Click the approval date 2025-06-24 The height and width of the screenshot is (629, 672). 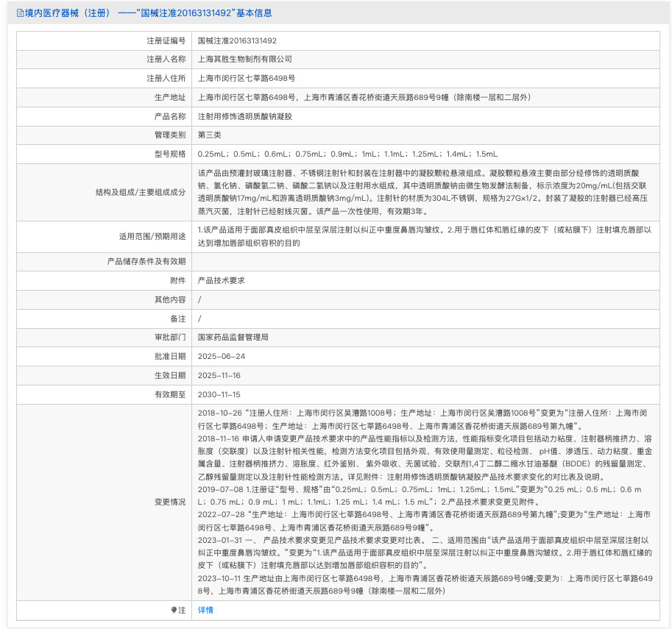tap(222, 356)
